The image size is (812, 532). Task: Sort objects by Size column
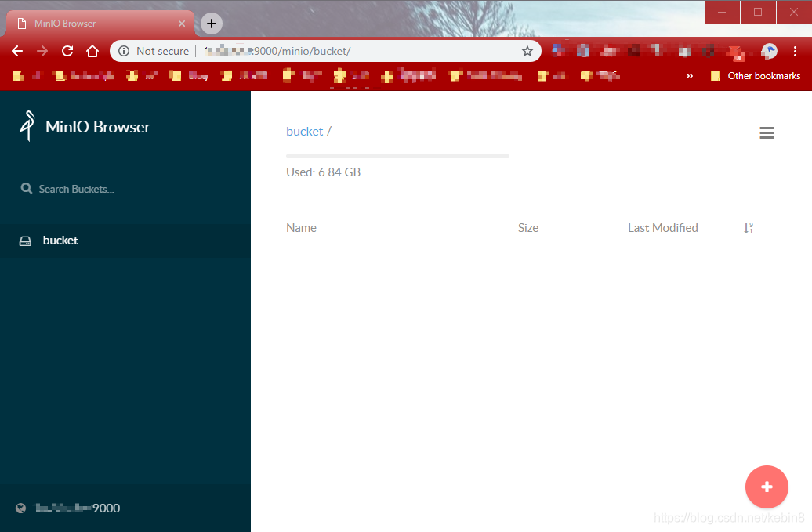[x=528, y=228]
